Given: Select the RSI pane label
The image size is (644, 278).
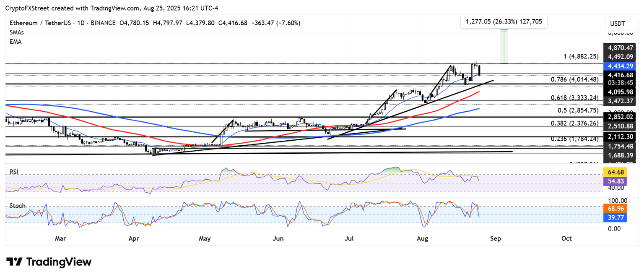Looking at the screenshot, I should [14, 172].
